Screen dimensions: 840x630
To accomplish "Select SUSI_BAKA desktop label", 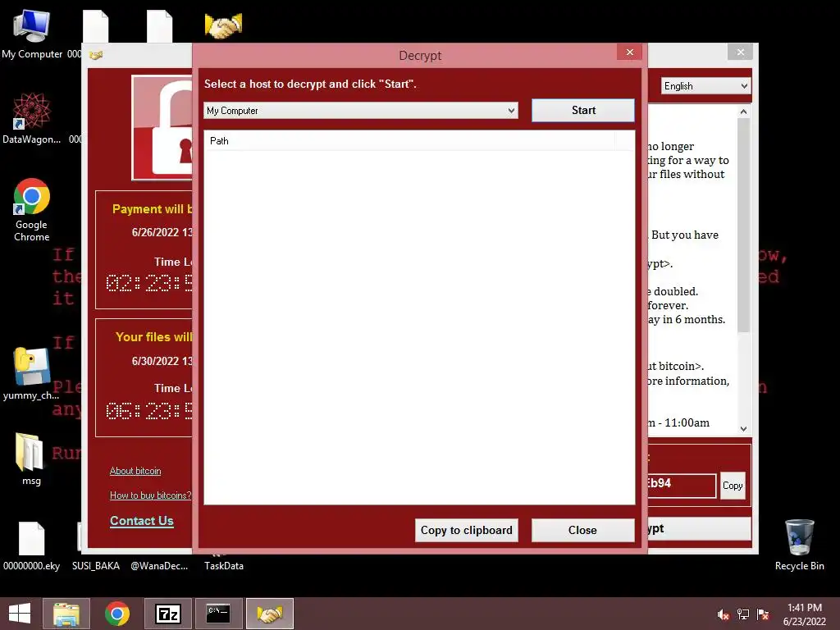I will coord(96,566).
